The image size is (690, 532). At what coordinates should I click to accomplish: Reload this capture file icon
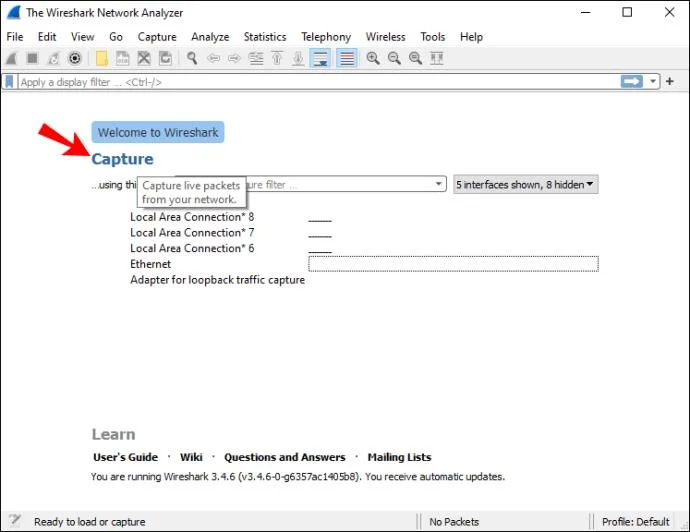pyautogui.click(x=165, y=58)
